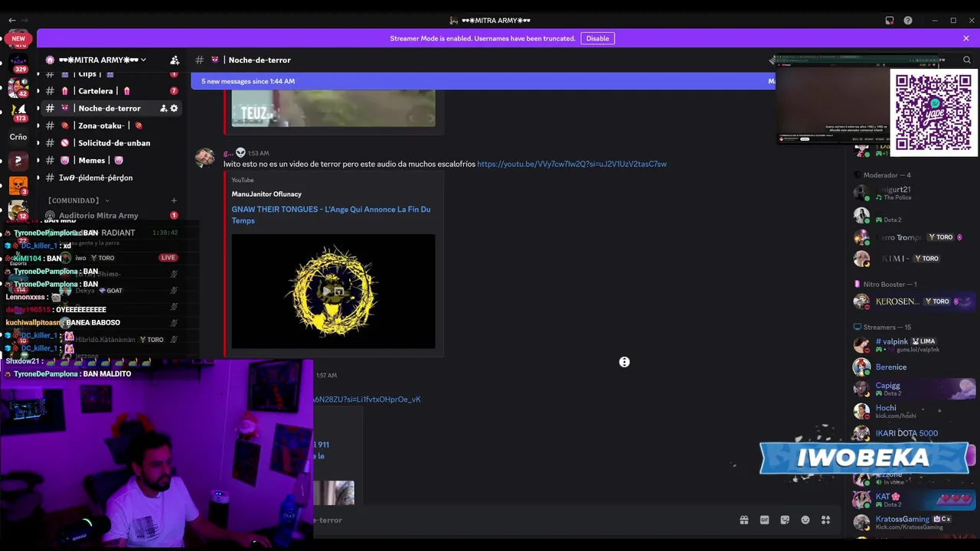The width and height of the screenshot is (980, 551).
Task: Open server icon with 42 badge
Action: pos(18,86)
